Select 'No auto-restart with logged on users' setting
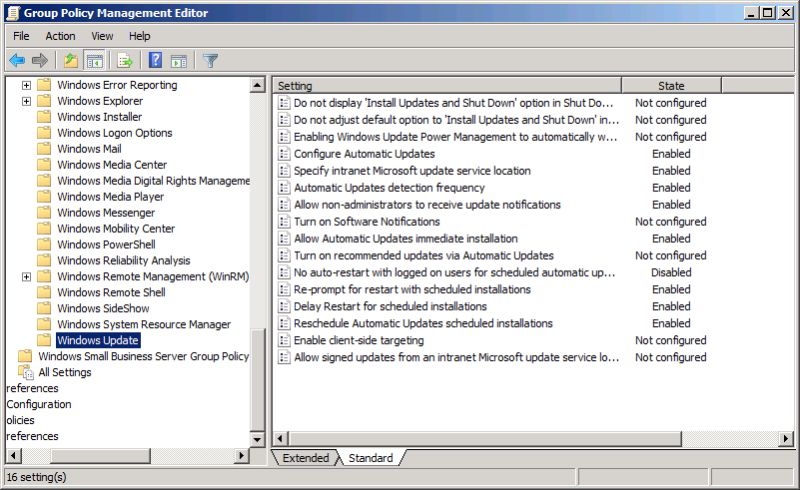Screen dimensions: 800x490 pyautogui.click(x=454, y=273)
